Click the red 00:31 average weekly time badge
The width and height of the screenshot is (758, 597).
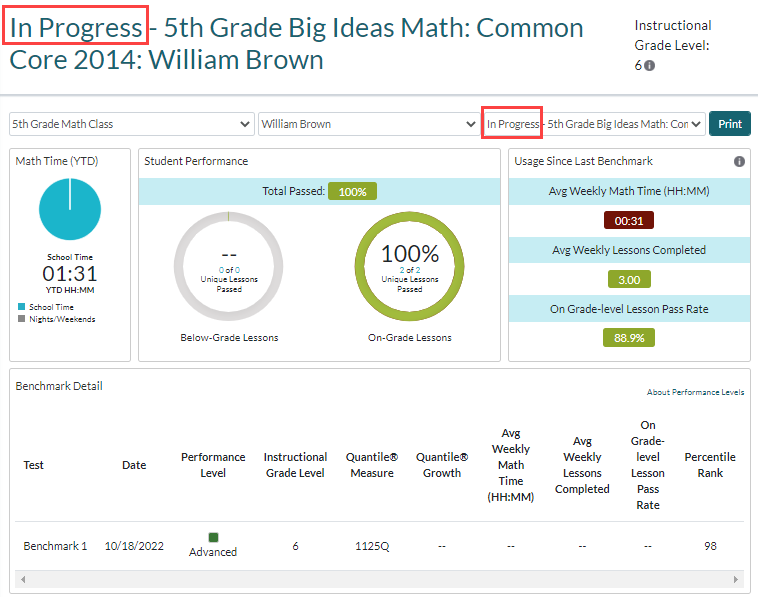(x=628, y=220)
